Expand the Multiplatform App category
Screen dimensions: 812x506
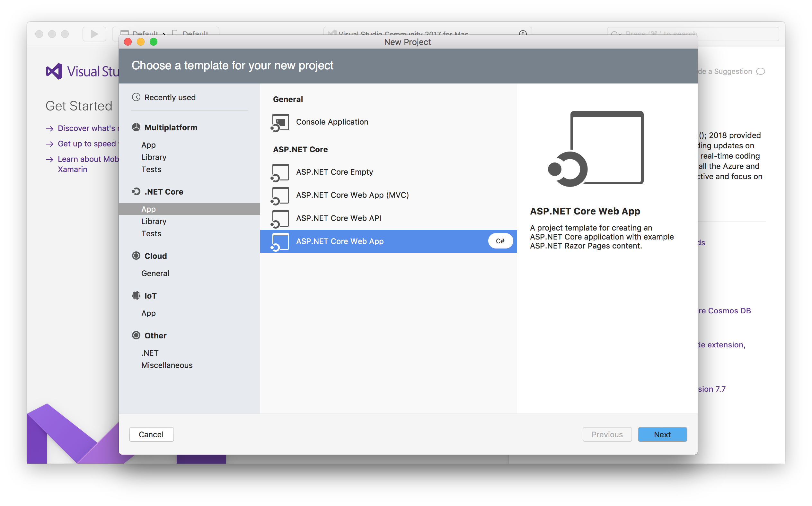pos(149,144)
